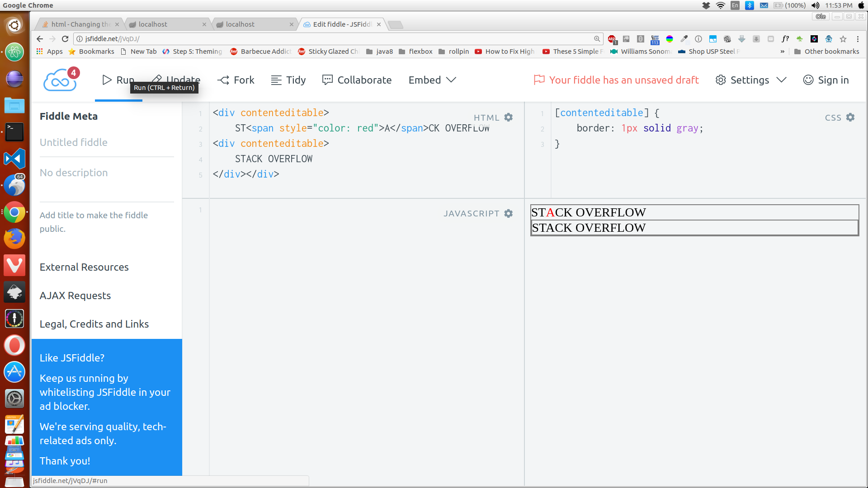Switch to second localhost tab
This screenshot has width=868, height=488.
(240, 24)
